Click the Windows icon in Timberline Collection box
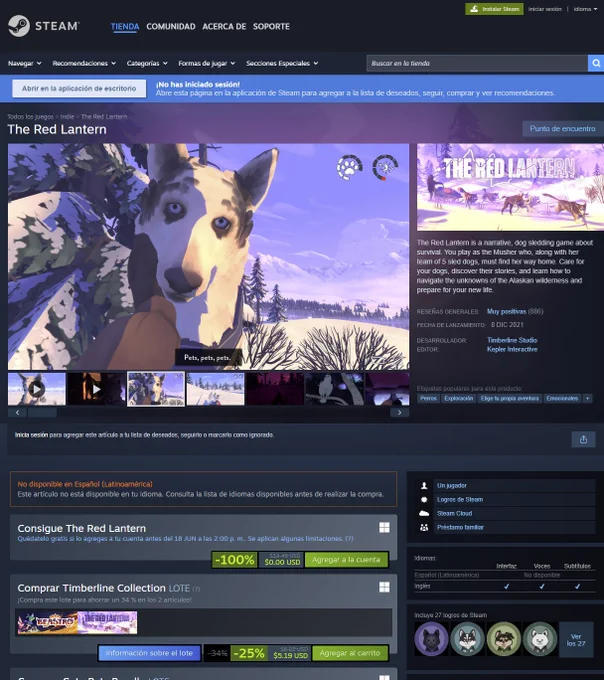The image size is (604, 680). click(x=384, y=587)
